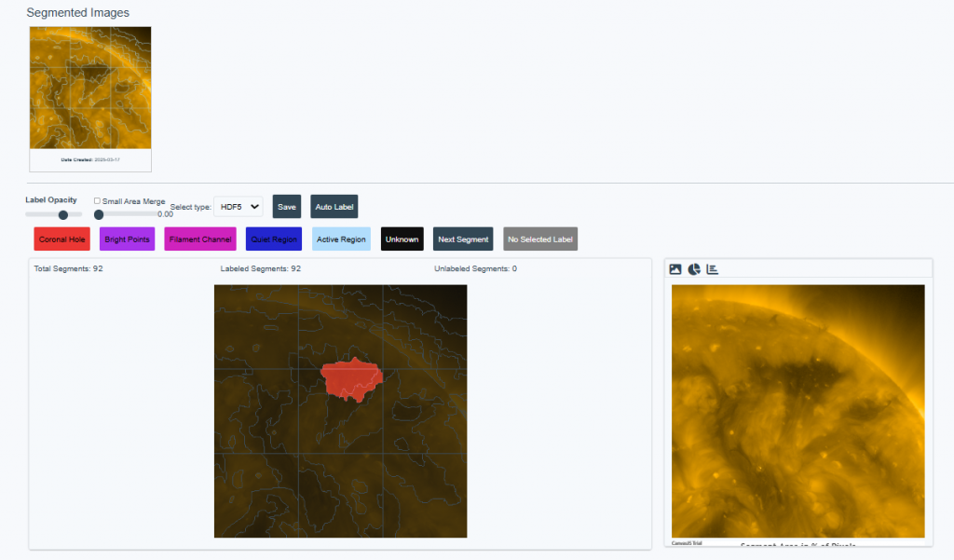Show the bar chart view
Screen dimensions: 954x560
[712, 269]
